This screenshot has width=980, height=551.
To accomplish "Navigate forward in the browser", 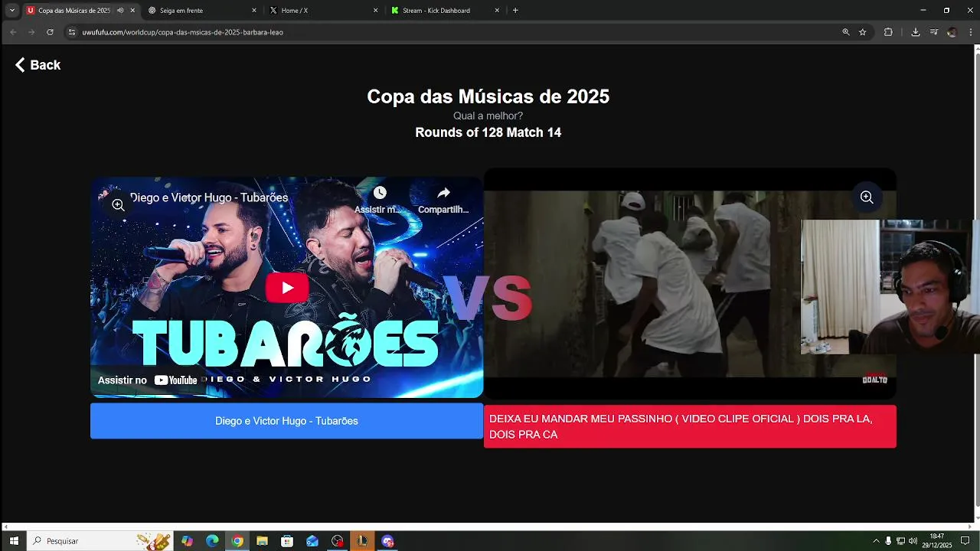I will click(x=31, y=32).
